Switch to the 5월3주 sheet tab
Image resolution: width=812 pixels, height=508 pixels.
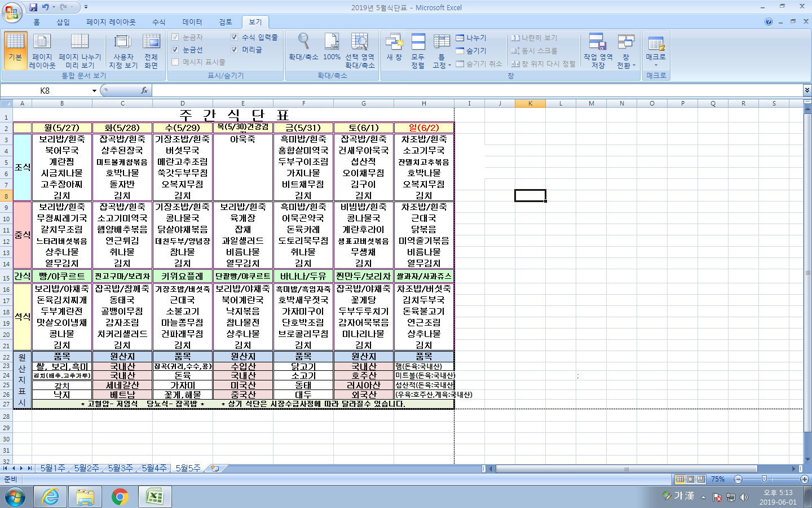click(x=120, y=468)
